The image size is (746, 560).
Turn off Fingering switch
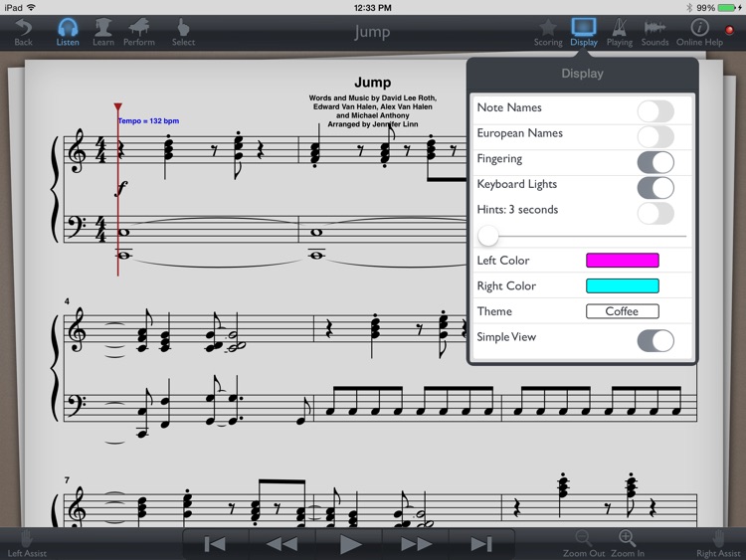655,162
